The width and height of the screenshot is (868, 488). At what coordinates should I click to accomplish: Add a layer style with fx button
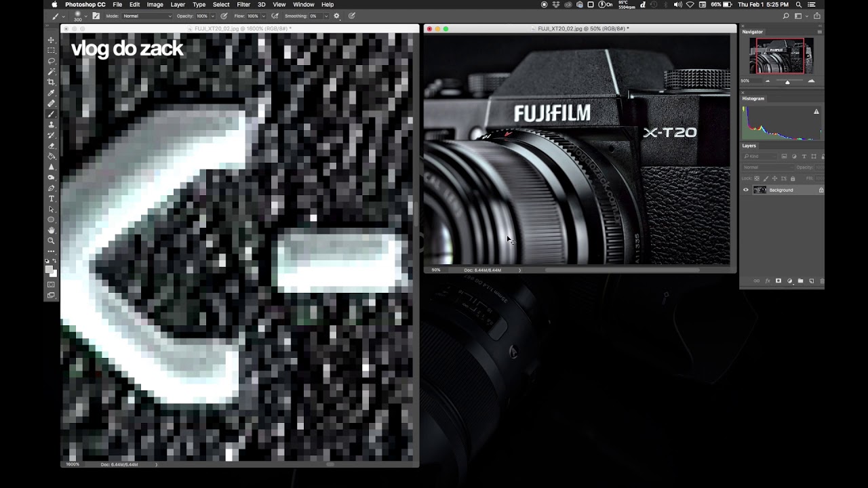[x=768, y=281]
